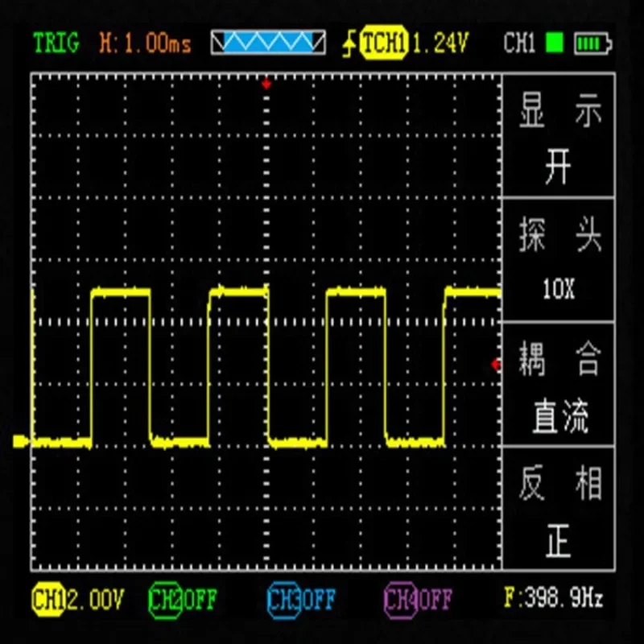This screenshot has width=644, height=644.
Task: Tap the CH3 OFF status text
Action: (319, 600)
